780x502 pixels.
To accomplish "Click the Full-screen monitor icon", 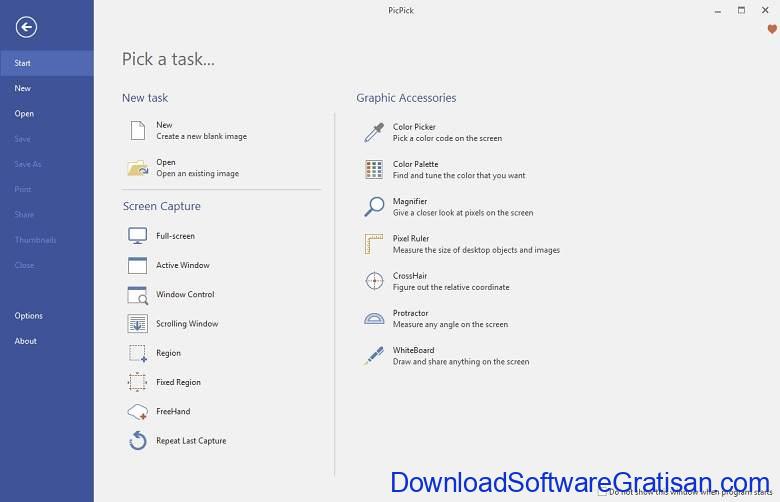I will click(137, 236).
